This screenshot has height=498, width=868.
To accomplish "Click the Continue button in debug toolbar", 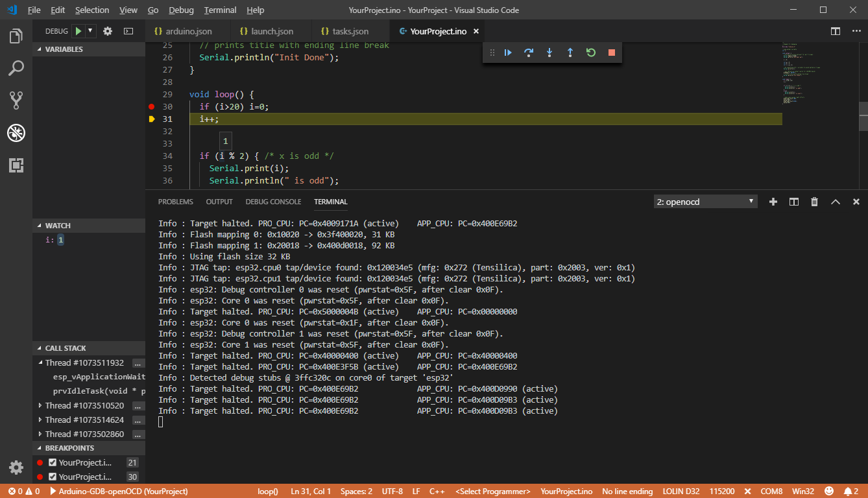I will [508, 53].
